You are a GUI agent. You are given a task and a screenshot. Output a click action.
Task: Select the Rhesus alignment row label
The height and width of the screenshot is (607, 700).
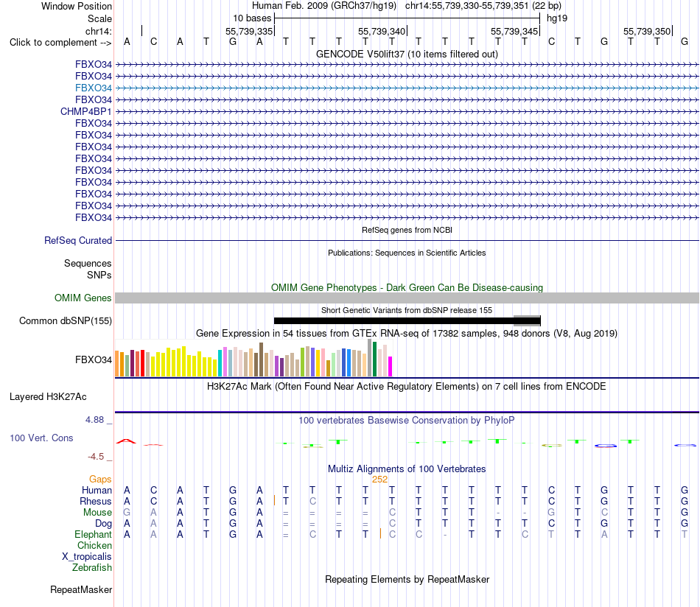point(96,501)
